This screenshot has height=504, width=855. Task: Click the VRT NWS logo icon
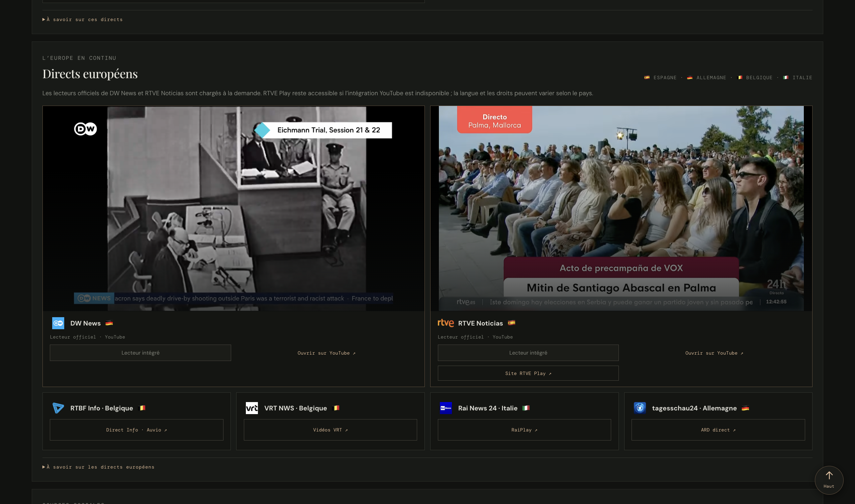(x=252, y=408)
